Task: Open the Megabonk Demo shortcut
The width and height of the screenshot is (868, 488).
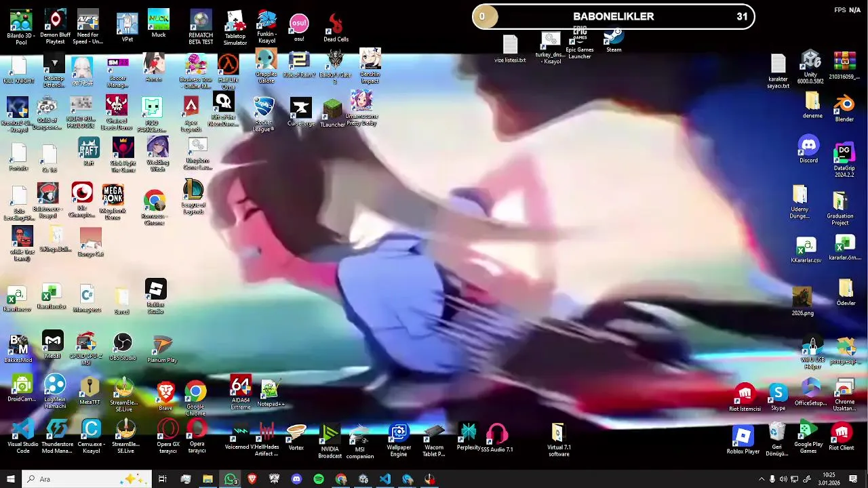Action: (x=113, y=202)
